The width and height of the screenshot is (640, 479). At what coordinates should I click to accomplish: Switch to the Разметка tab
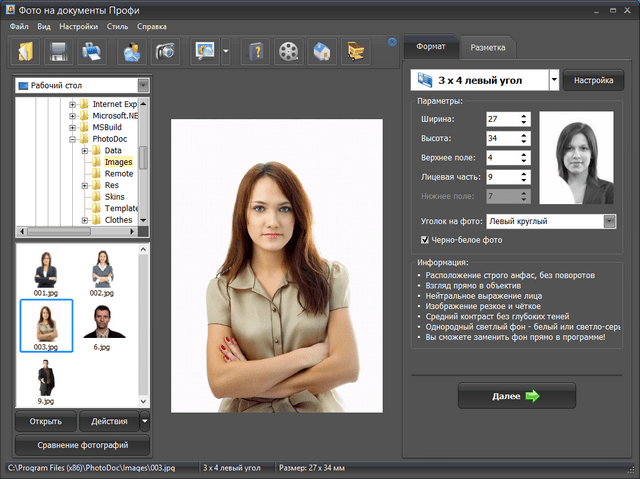click(x=488, y=47)
